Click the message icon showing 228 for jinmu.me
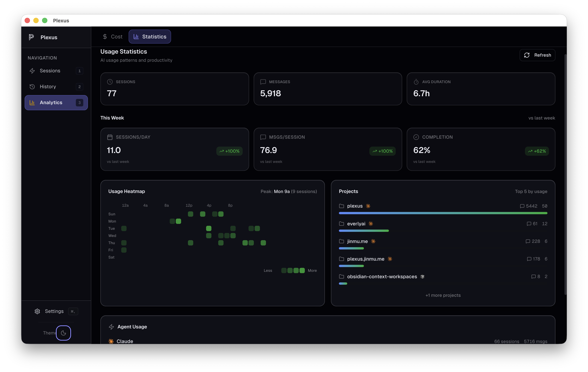The height and width of the screenshot is (372, 588). [528, 241]
